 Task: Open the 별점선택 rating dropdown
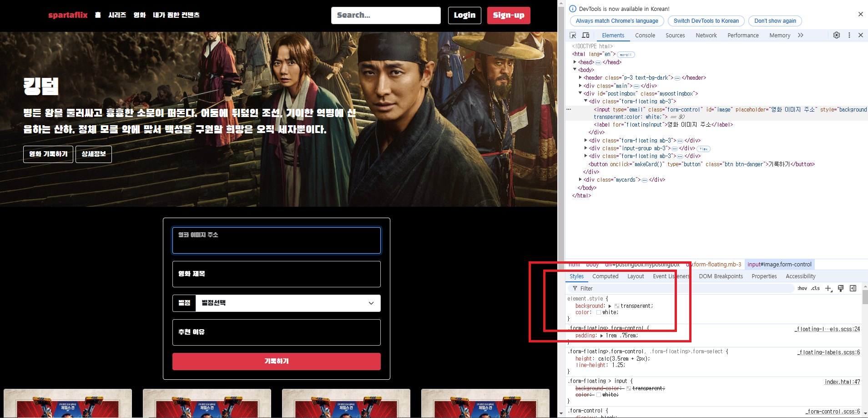[288, 303]
